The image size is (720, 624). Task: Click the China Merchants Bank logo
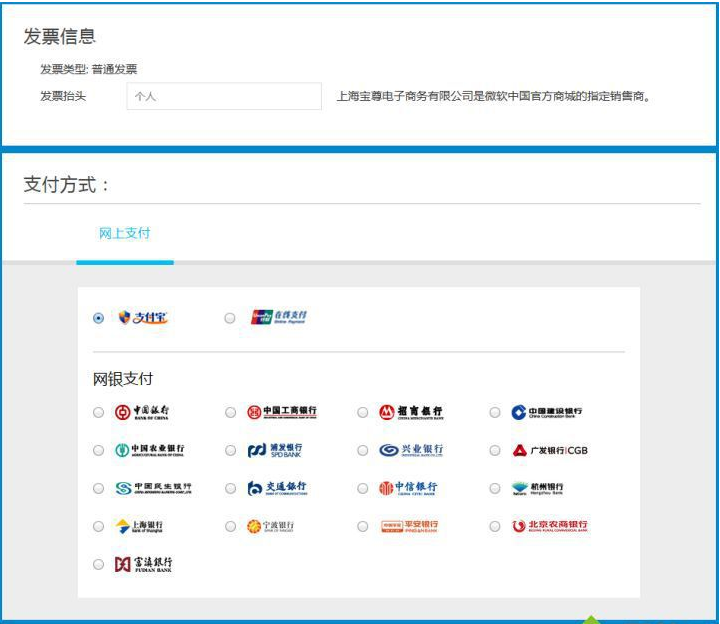pos(410,412)
